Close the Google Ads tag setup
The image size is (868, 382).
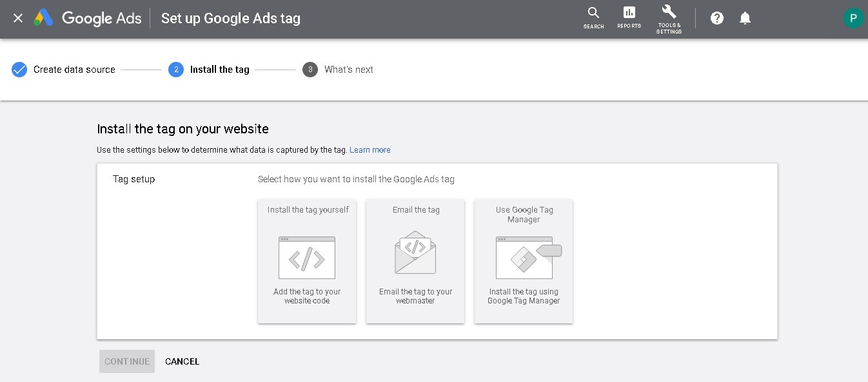click(x=18, y=18)
